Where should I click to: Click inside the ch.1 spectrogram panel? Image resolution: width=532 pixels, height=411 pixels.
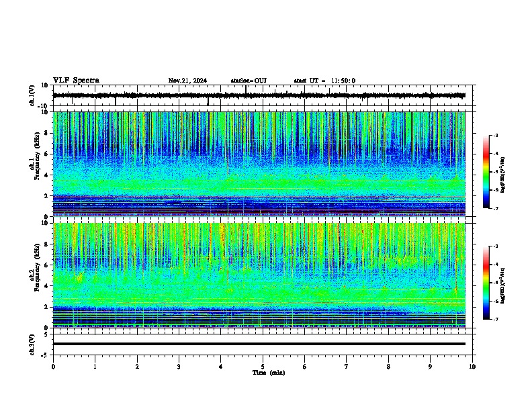tap(259, 164)
